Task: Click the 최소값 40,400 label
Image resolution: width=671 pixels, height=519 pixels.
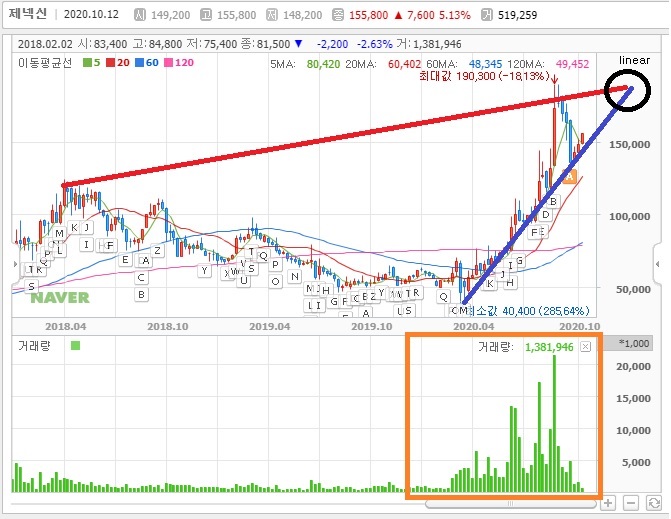Action: click(x=530, y=311)
